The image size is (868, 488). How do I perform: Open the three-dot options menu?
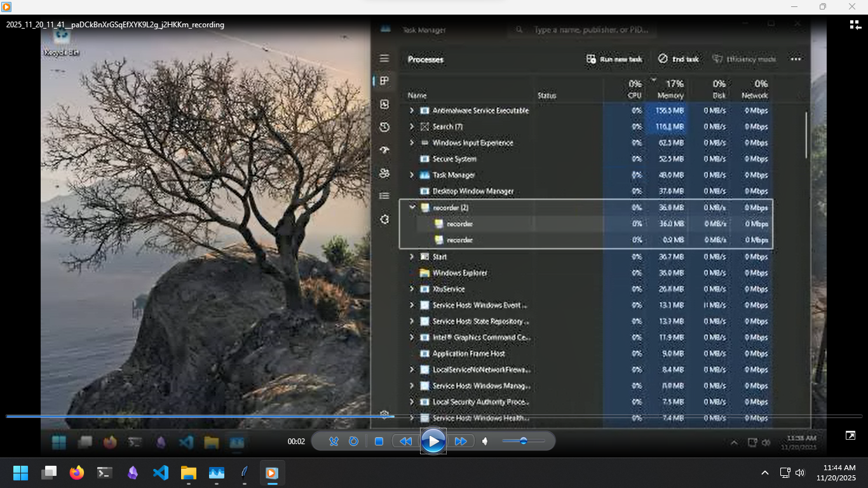click(x=796, y=59)
